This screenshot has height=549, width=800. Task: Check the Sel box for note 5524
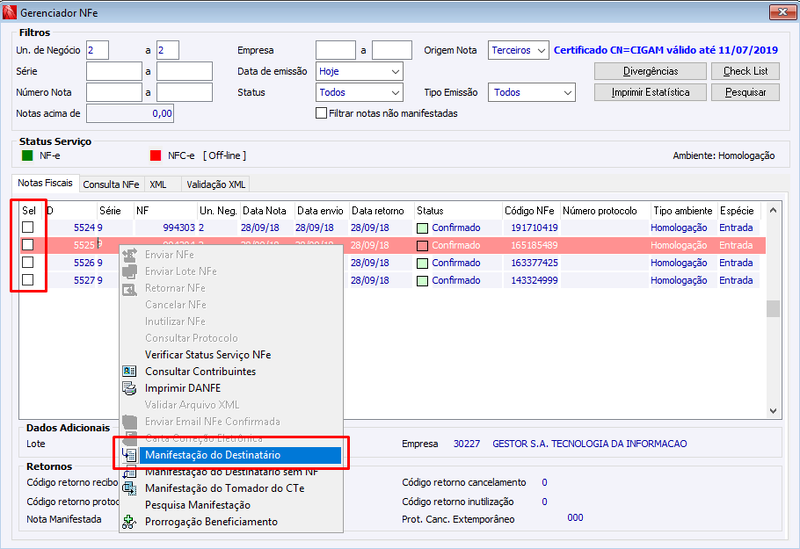click(28, 227)
